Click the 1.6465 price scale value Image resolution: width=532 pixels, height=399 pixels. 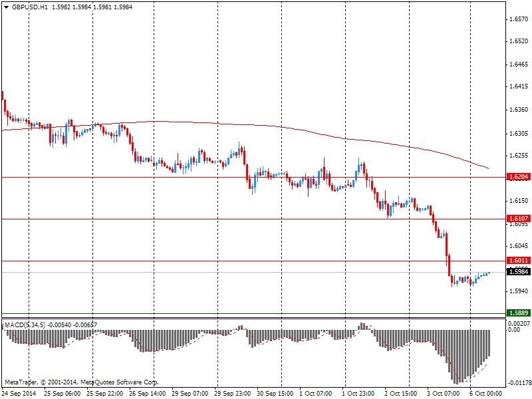pyautogui.click(x=519, y=64)
